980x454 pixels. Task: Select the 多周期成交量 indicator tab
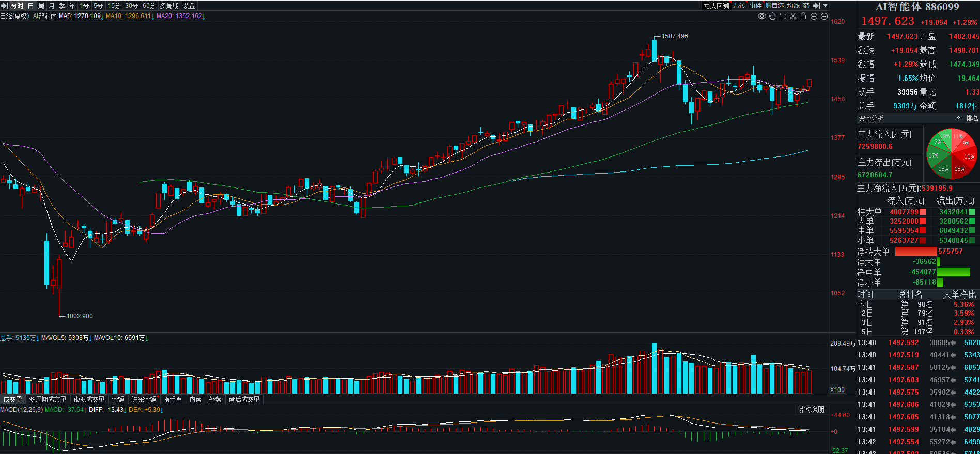(48, 399)
